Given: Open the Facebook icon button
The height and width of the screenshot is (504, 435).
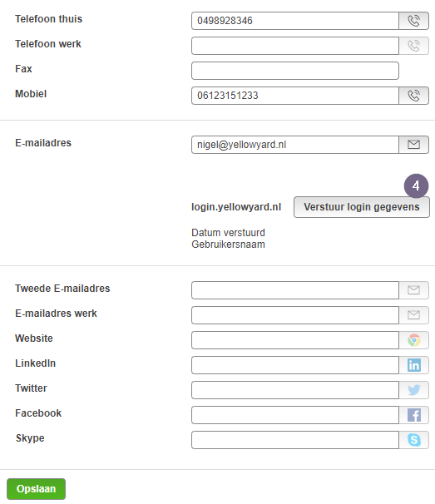Looking at the screenshot, I should coord(413,415).
